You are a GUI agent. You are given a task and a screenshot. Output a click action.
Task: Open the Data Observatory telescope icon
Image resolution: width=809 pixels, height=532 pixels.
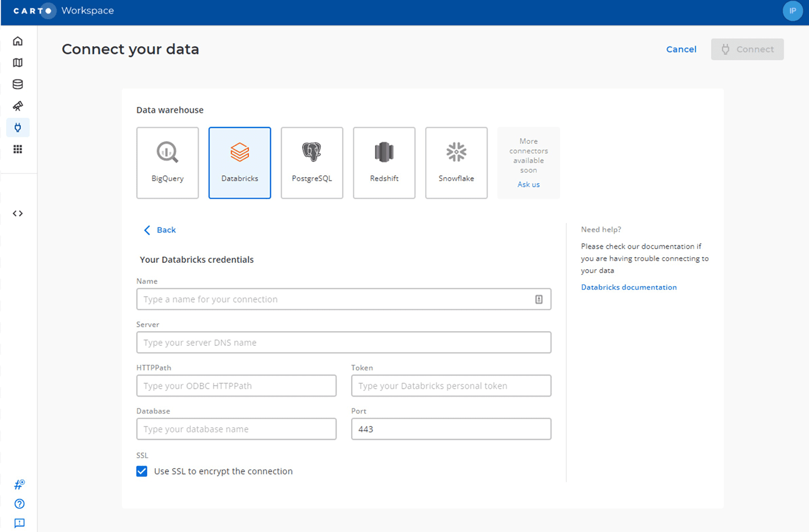18,106
